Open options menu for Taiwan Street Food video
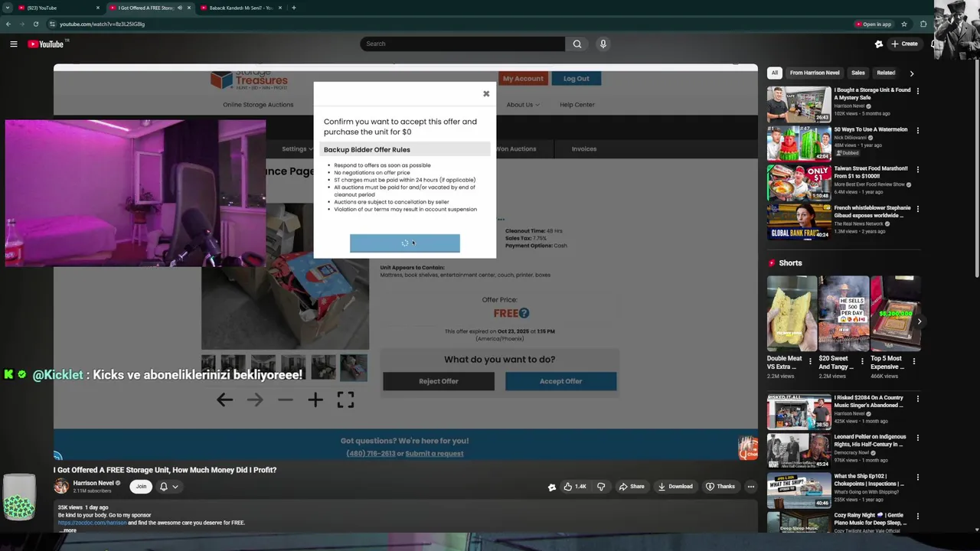Screen dimensions: 980x551 coord(918,169)
